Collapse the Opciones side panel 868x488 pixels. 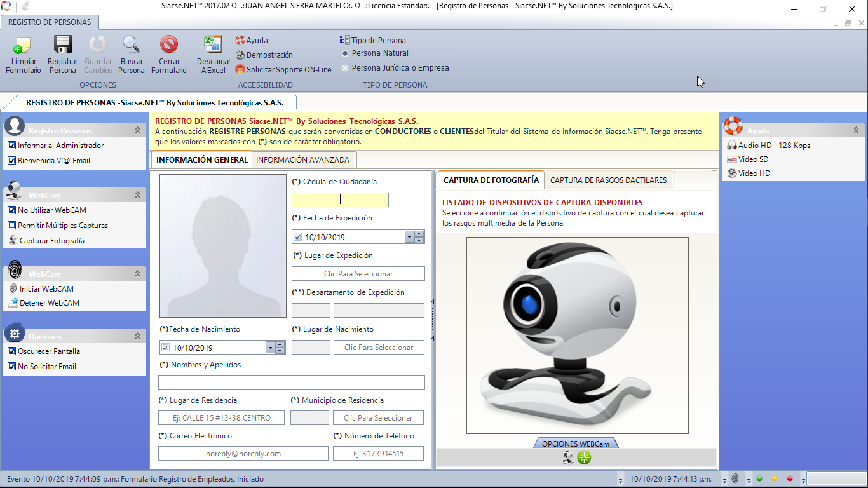click(x=137, y=336)
